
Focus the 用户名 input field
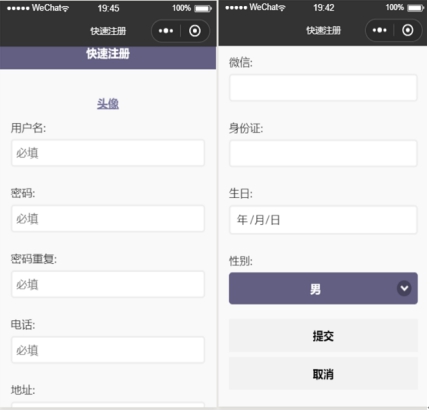click(108, 153)
